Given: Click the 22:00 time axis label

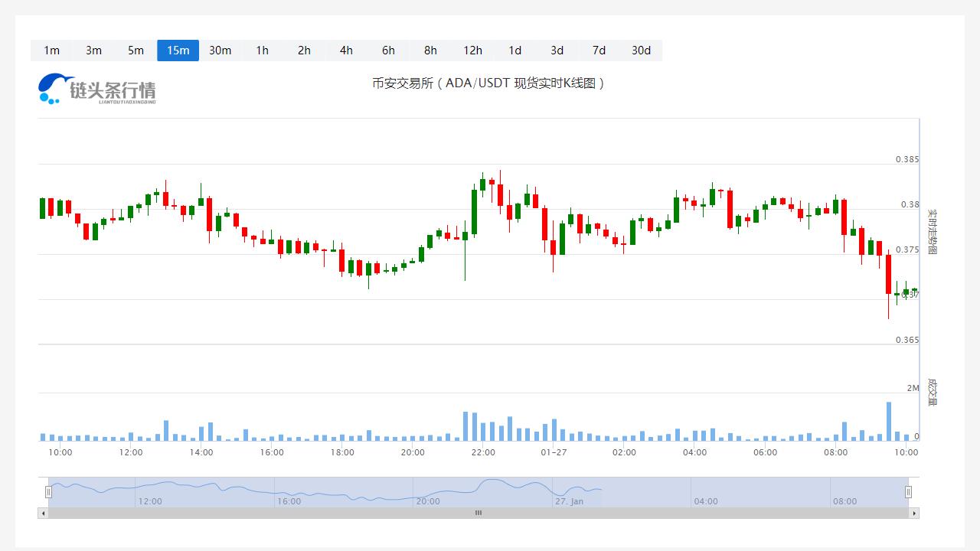Looking at the screenshot, I should pyautogui.click(x=483, y=452).
